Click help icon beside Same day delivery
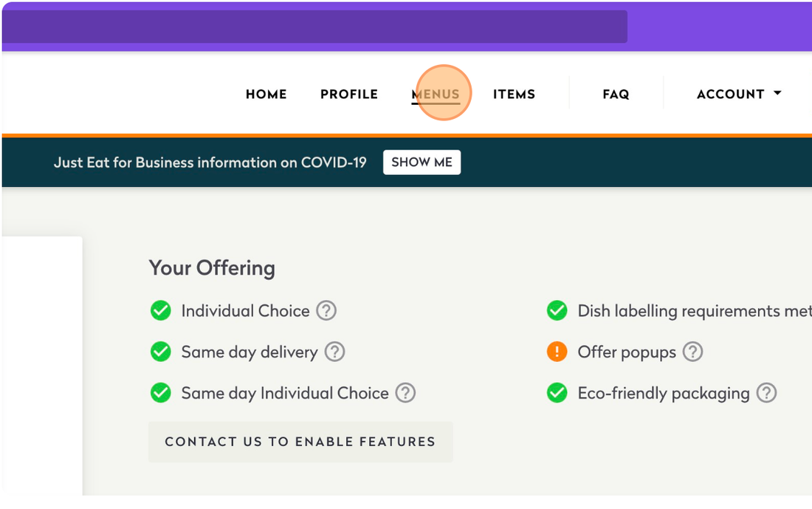 tap(334, 352)
